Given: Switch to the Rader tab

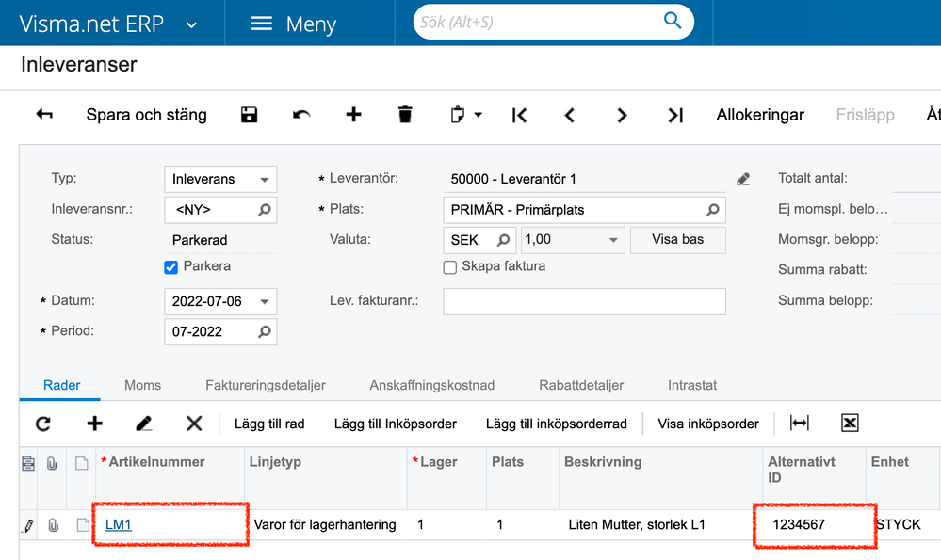Looking at the screenshot, I should (62, 385).
